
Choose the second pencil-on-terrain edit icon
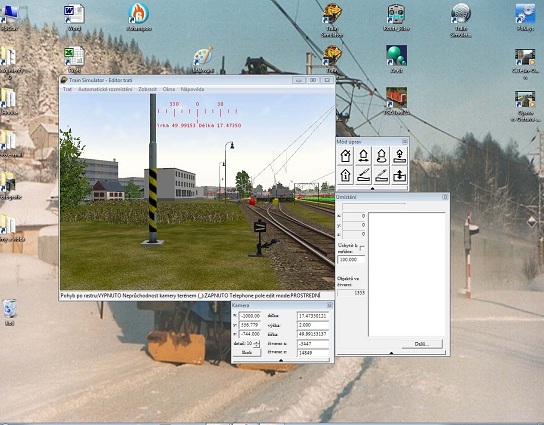[381, 175]
